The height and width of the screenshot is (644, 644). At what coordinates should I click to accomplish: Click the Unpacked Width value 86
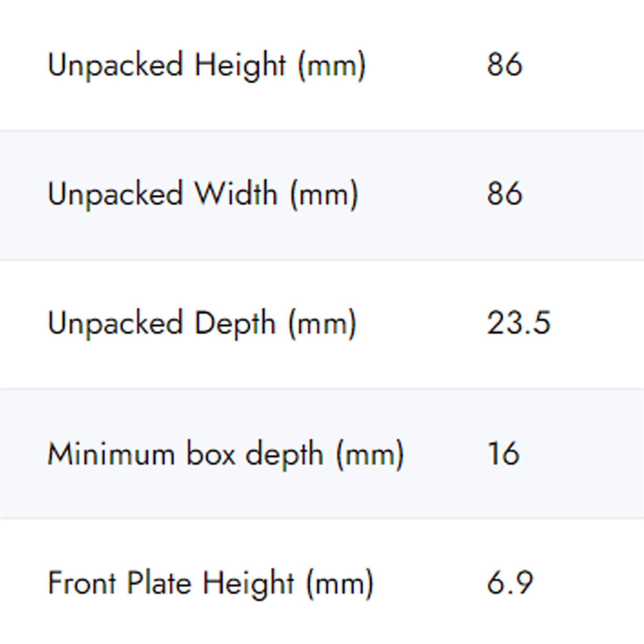[504, 194]
